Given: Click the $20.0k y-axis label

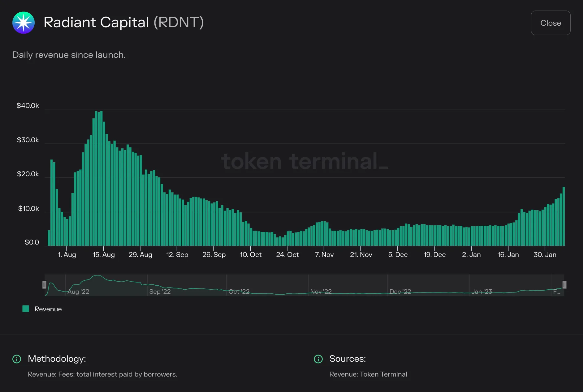Looking at the screenshot, I should pos(28,174).
